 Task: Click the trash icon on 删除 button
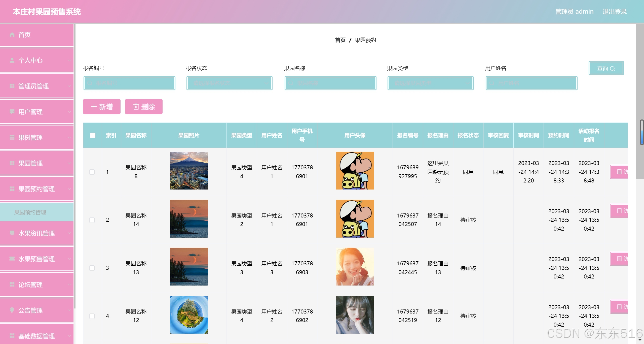[136, 107]
